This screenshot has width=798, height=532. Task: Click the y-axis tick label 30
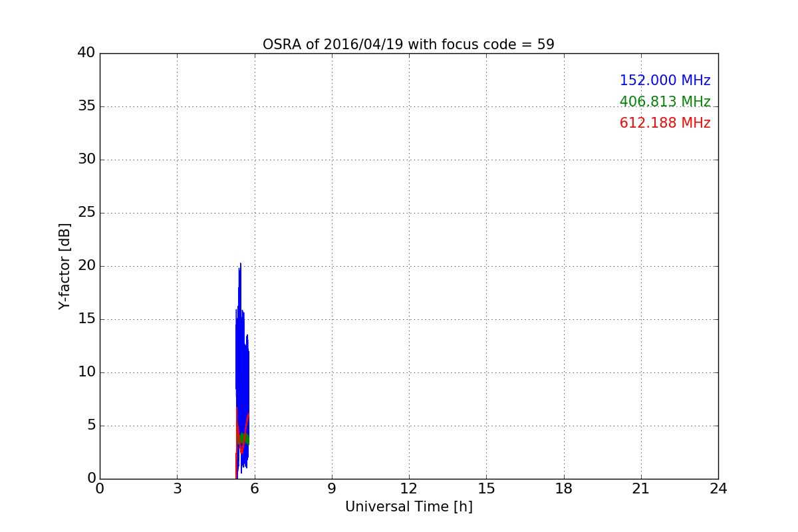[x=86, y=160]
